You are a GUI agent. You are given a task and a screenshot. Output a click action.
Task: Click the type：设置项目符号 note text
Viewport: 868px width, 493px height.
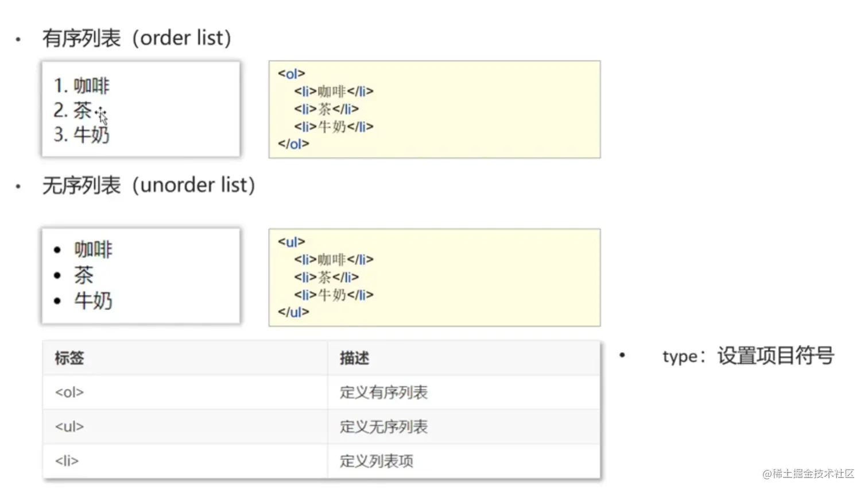click(747, 356)
